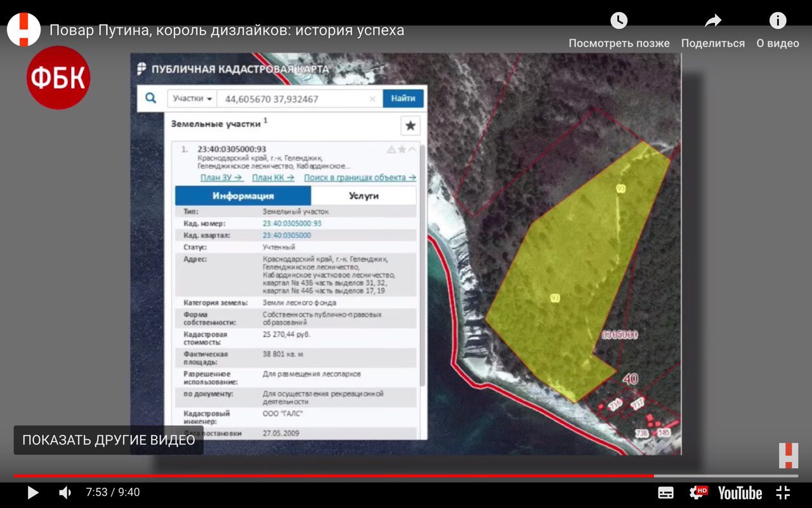Open the 'Участки' dropdown
The width and height of the screenshot is (812, 508).
(x=192, y=99)
